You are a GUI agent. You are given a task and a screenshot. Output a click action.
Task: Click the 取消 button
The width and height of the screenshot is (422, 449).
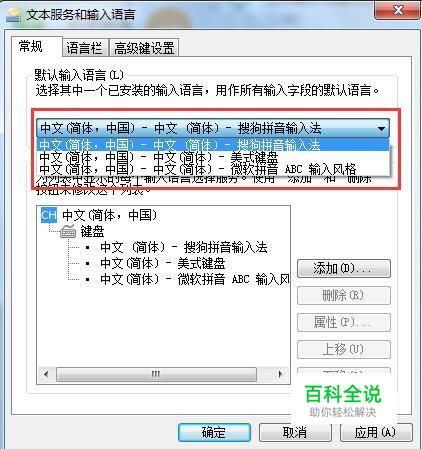tap(295, 432)
